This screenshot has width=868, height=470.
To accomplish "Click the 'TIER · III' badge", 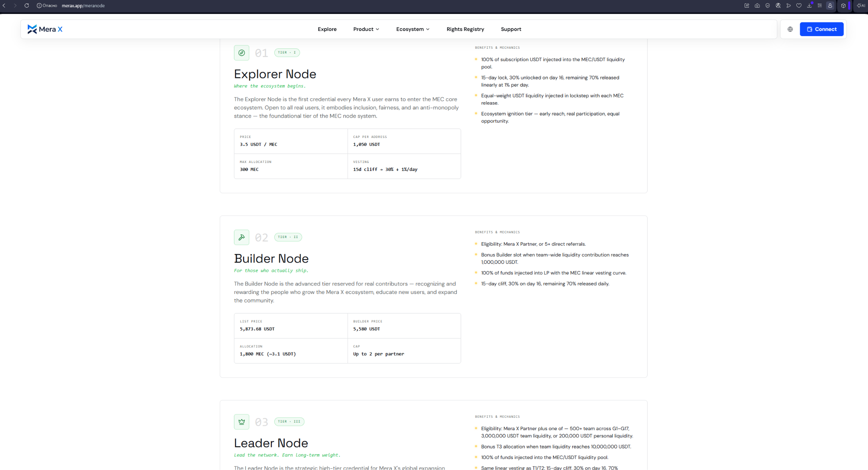I will coord(289,422).
